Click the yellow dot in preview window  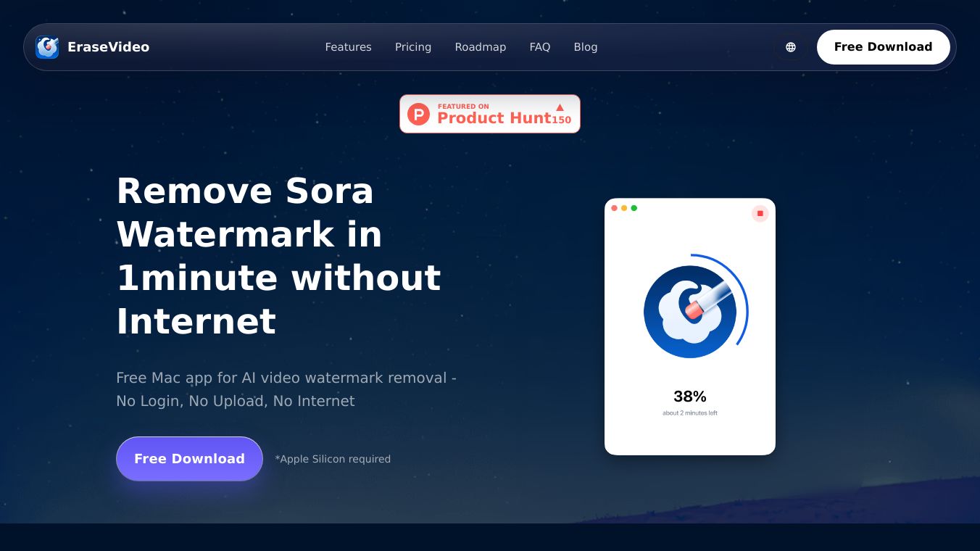pos(624,208)
